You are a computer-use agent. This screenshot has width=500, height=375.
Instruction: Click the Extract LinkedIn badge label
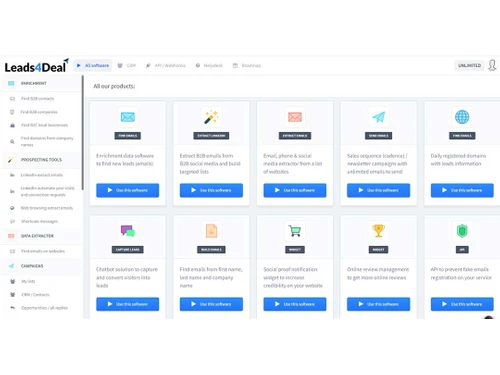[211, 136]
